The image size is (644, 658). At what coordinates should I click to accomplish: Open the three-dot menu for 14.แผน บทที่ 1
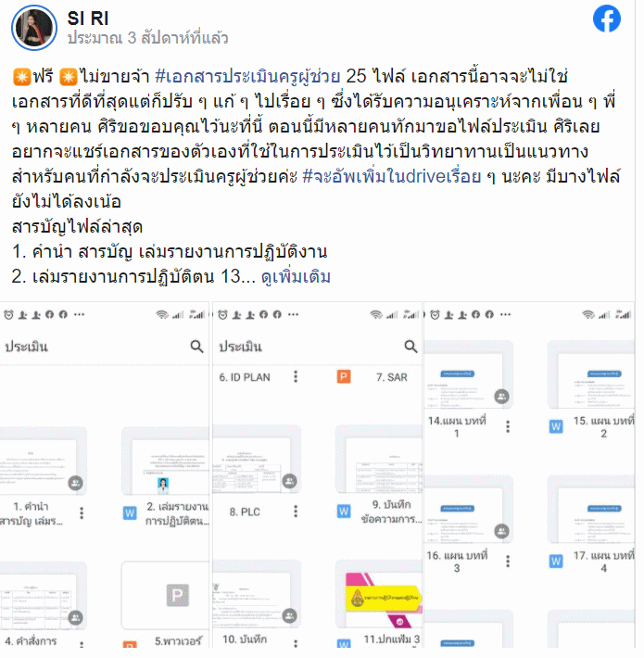[x=508, y=427]
